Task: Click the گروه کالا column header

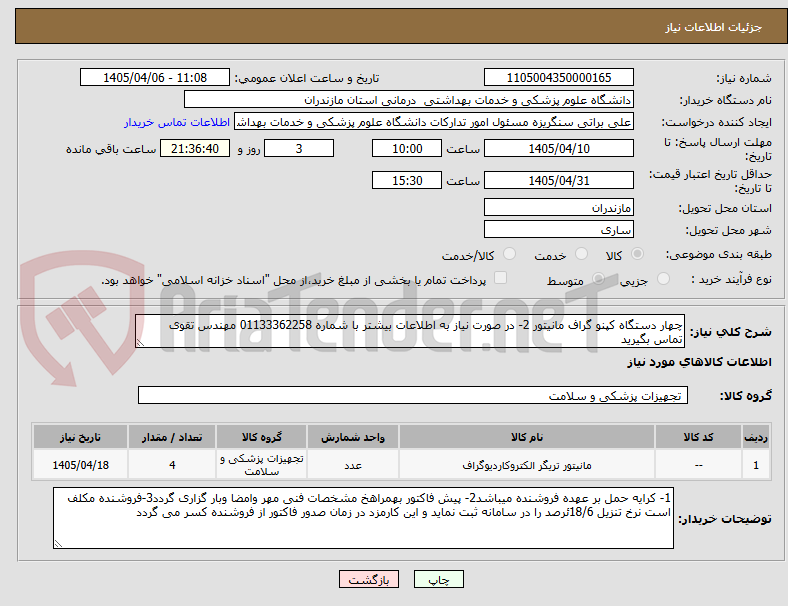Action: coord(261,437)
